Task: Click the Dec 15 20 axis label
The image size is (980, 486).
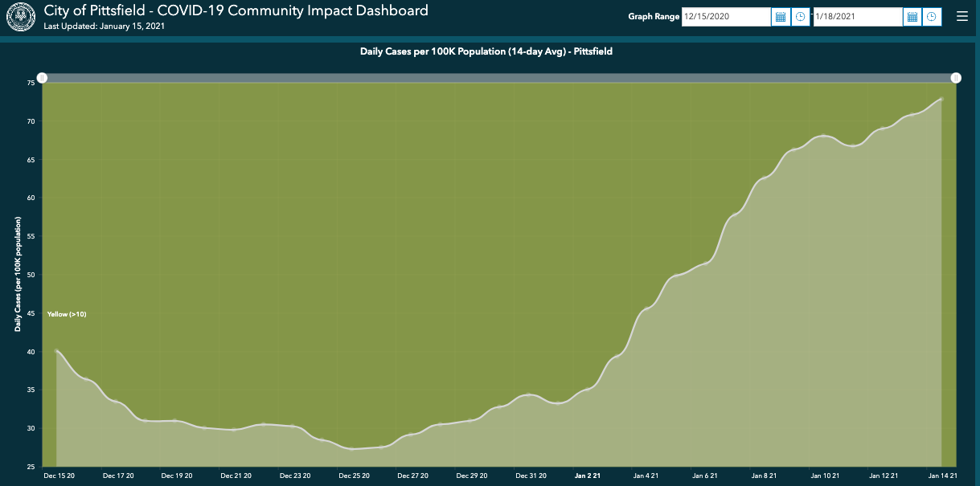Action: (x=58, y=476)
